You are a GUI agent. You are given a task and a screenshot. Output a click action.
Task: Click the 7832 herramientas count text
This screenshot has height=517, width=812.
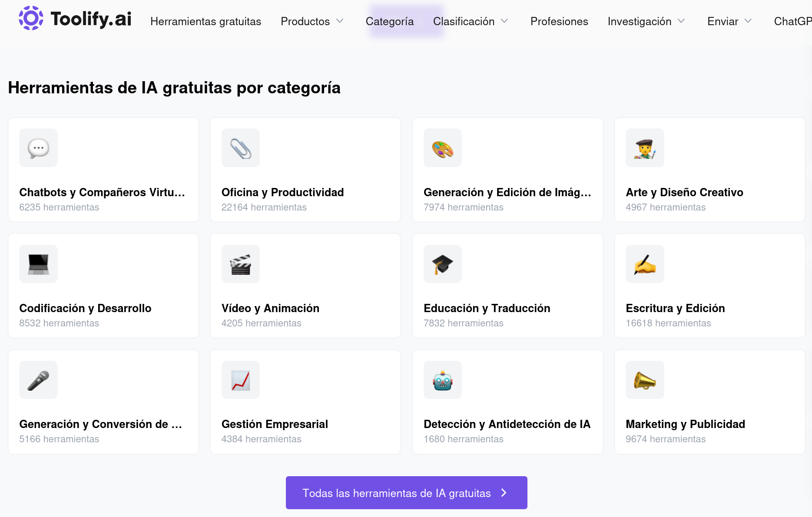click(463, 323)
